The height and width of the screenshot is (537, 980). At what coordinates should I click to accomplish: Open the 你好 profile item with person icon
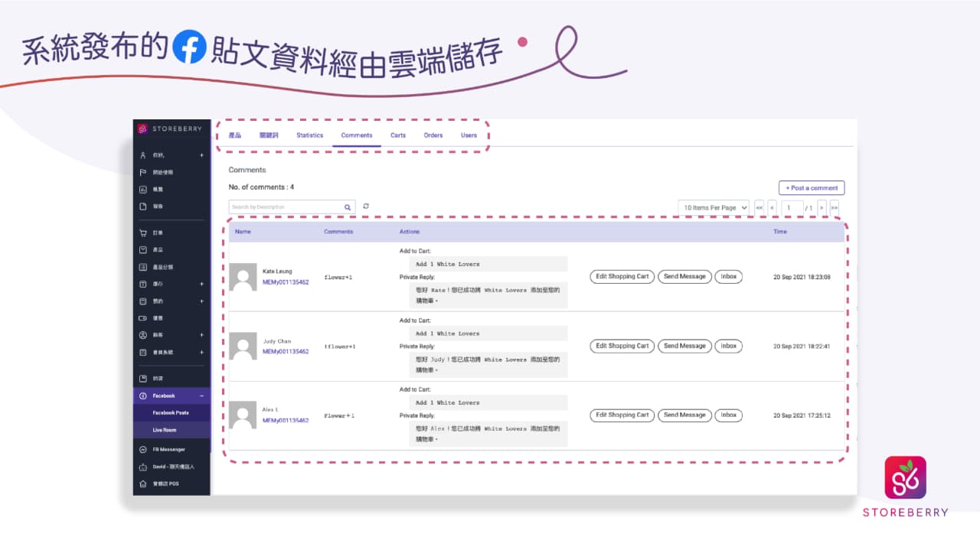click(143, 155)
